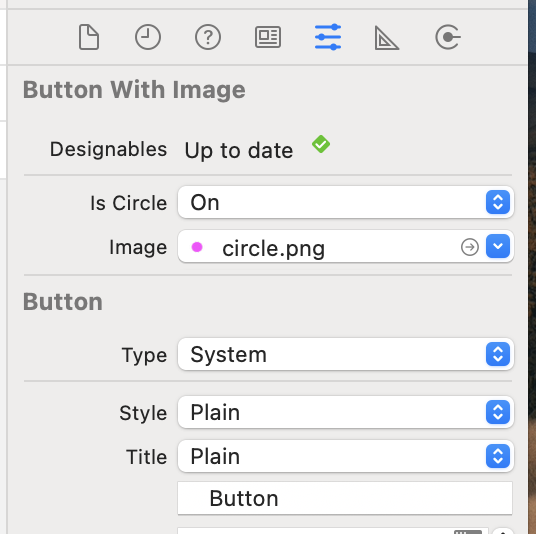Show the History inspector
This screenshot has height=534, width=536.
pyautogui.click(x=148, y=37)
